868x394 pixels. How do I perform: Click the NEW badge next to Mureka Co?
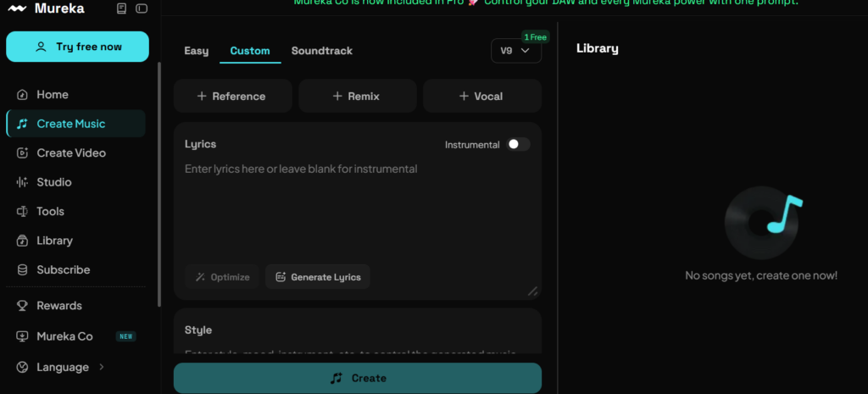125,336
